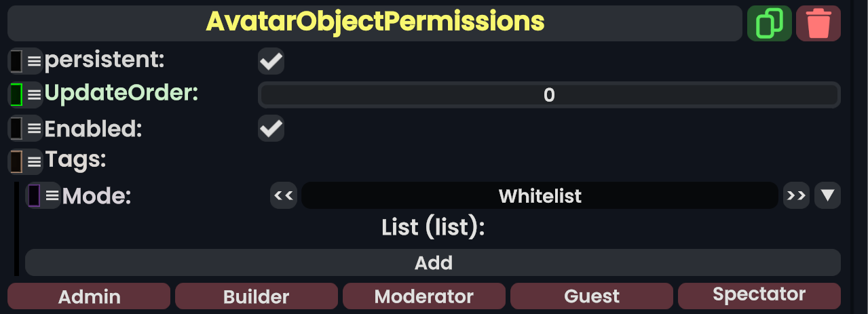
Task: Toggle the persistent checkbox
Action: tap(271, 61)
